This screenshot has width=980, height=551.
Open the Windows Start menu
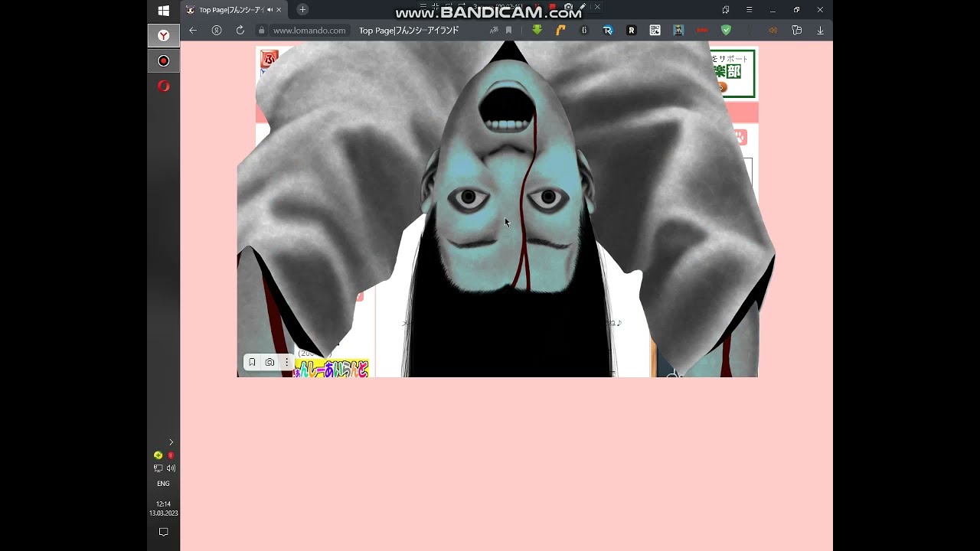tap(163, 11)
